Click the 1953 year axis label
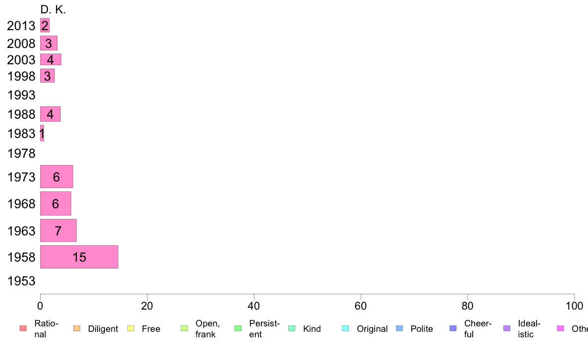 click(x=21, y=281)
